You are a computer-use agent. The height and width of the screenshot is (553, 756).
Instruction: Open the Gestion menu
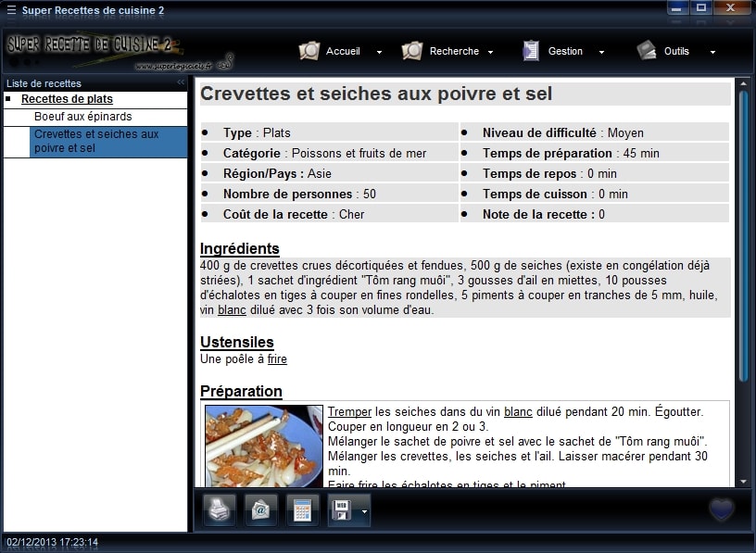[565, 51]
